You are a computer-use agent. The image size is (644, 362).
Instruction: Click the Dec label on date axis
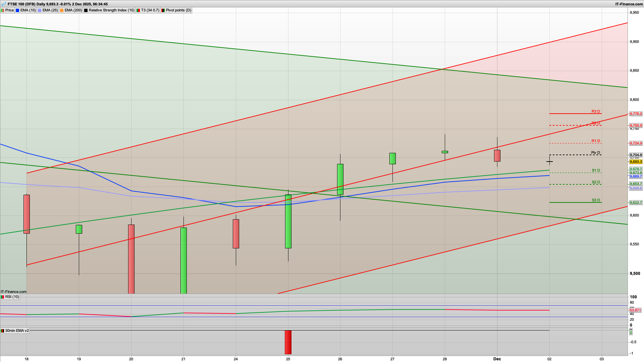tap(497, 359)
